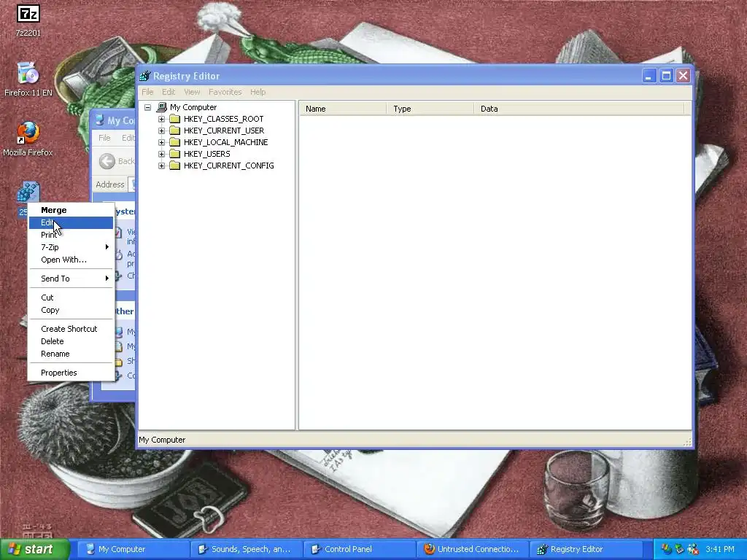Image resolution: width=747 pixels, height=560 pixels.
Task: Launch Mozilla Firefox from desktop shortcut
Action: (x=28, y=133)
